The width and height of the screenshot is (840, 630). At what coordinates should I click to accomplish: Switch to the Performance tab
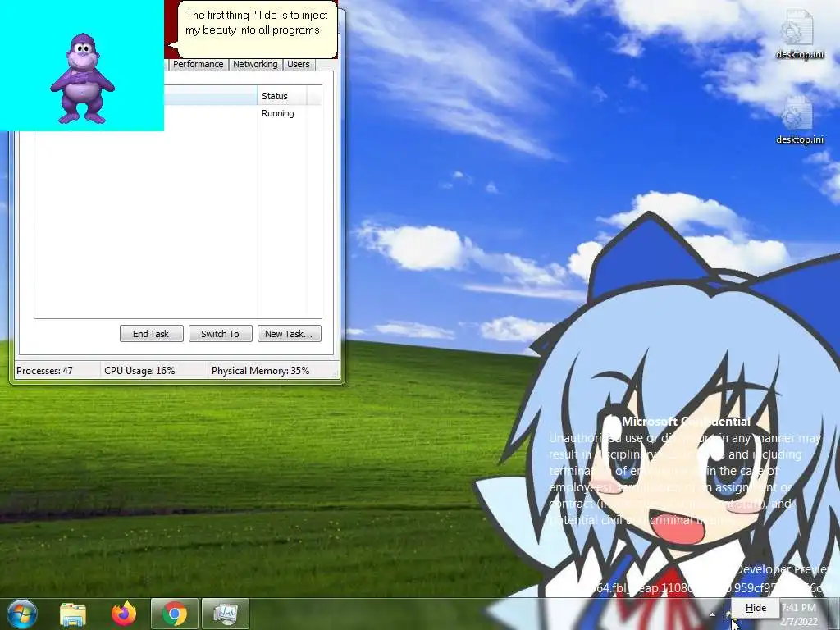[x=198, y=64]
